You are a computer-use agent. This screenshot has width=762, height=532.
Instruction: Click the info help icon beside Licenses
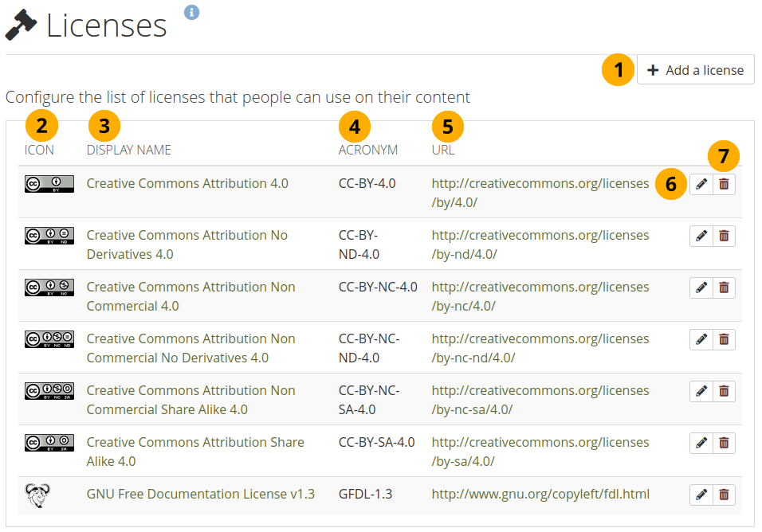tap(191, 12)
